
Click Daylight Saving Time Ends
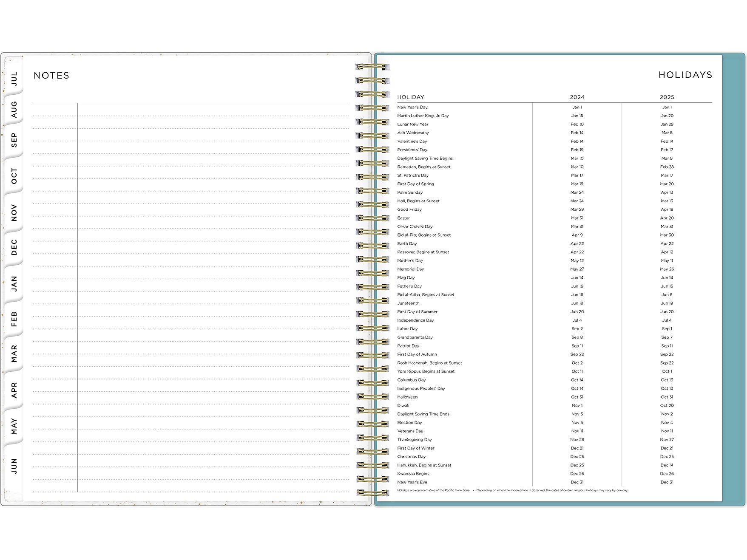pos(423,414)
